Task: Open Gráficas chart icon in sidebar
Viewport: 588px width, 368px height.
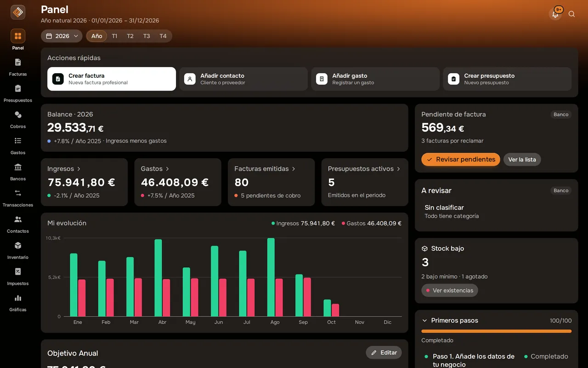Action: (18, 298)
